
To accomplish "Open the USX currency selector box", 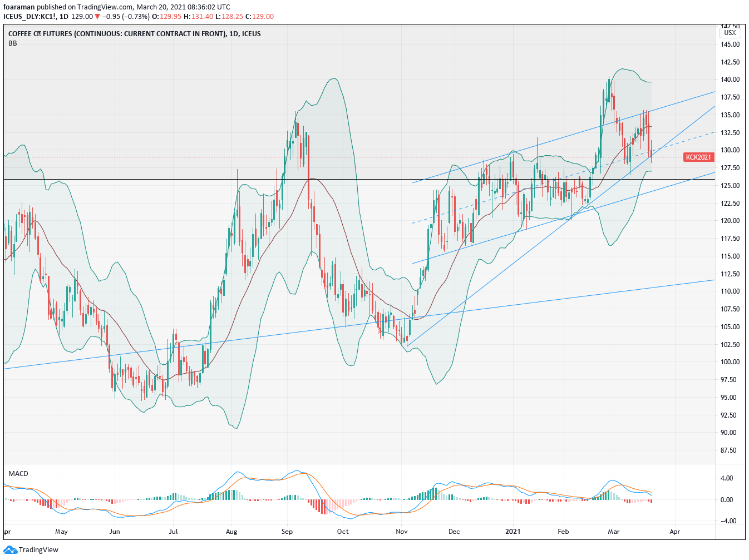I will pyautogui.click(x=730, y=33).
